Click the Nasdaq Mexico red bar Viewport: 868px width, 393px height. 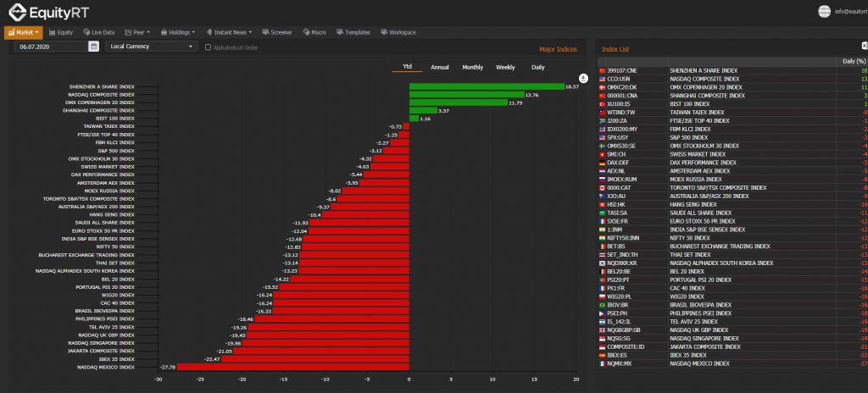[x=292, y=367]
